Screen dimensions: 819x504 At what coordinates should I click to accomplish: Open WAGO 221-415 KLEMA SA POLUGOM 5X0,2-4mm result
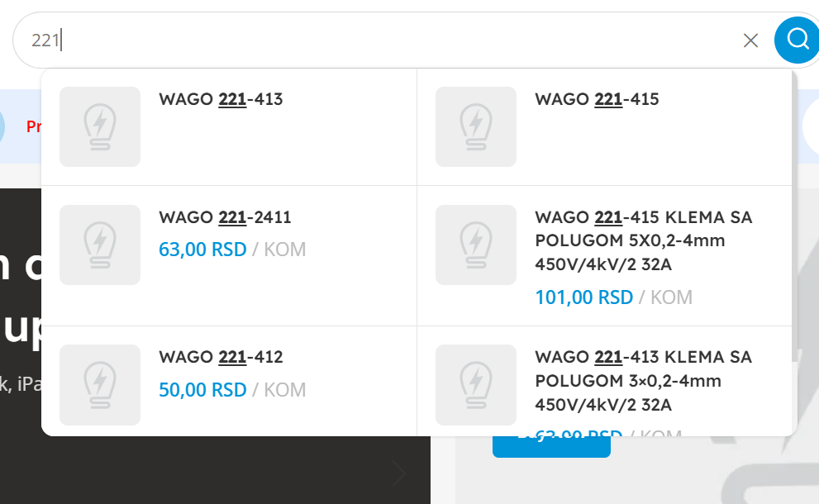(644, 240)
